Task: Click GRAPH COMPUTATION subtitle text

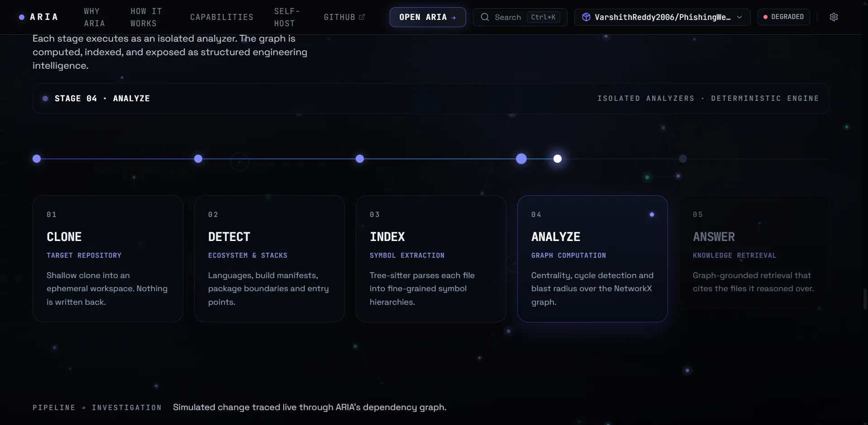Action: [568, 255]
